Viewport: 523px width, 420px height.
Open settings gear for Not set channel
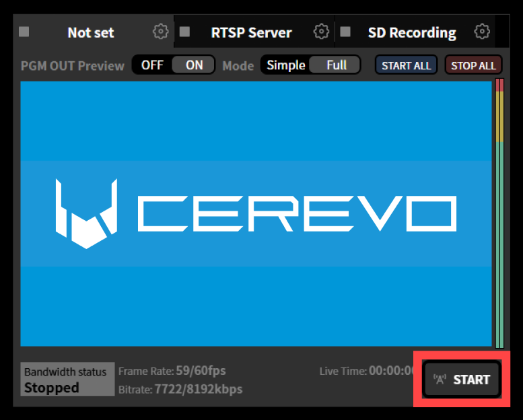point(160,32)
